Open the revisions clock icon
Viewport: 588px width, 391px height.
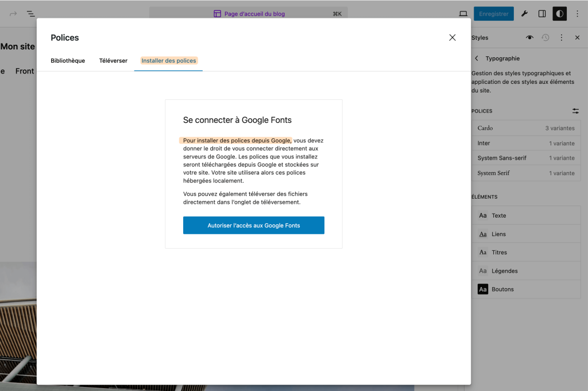coord(546,37)
